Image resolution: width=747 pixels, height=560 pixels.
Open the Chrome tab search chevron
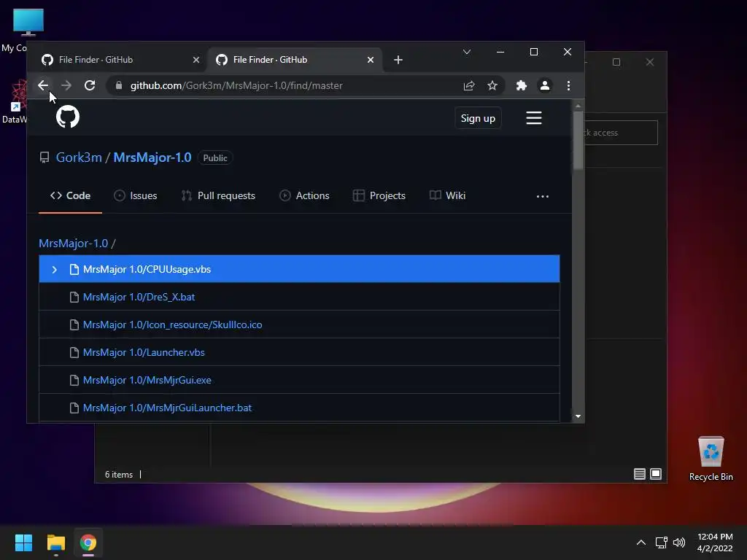[467, 52]
